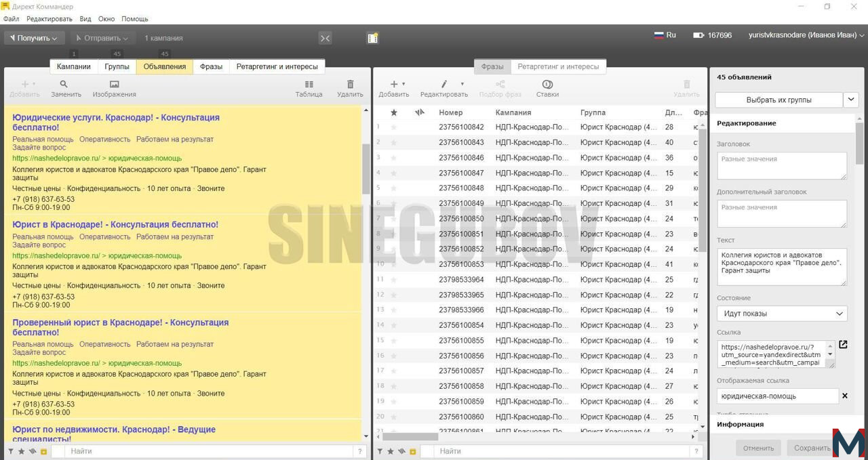
Task: Click the Выбрать их группы button
Action: pyautogui.click(x=779, y=100)
